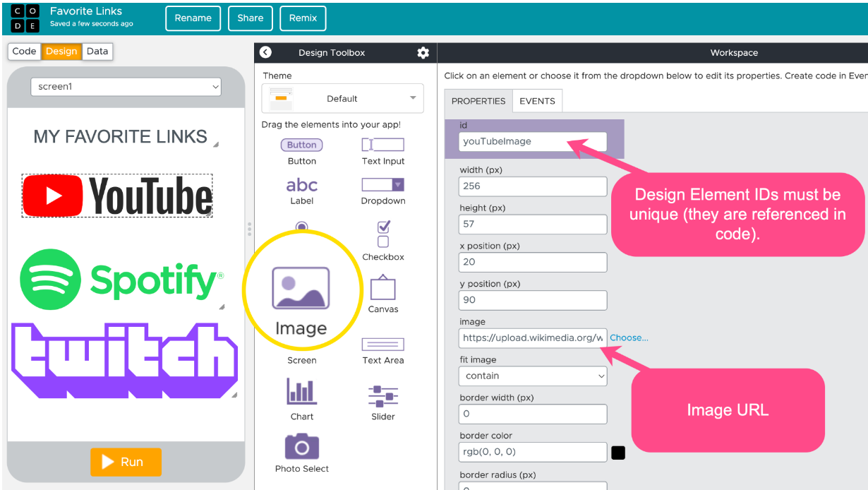868x490 pixels.
Task: Click the Twitch image in app preview
Action: [x=124, y=361]
